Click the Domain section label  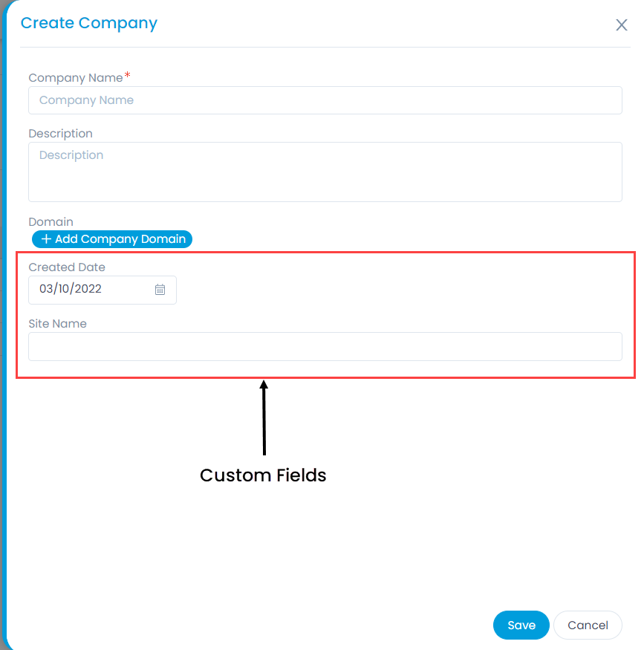tap(51, 221)
